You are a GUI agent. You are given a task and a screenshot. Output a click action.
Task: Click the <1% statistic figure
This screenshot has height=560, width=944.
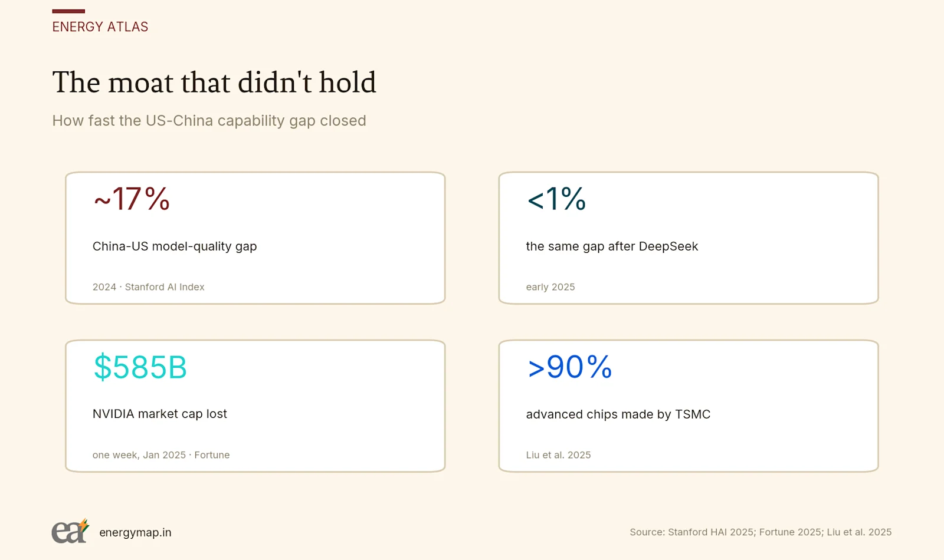pyautogui.click(x=556, y=199)
